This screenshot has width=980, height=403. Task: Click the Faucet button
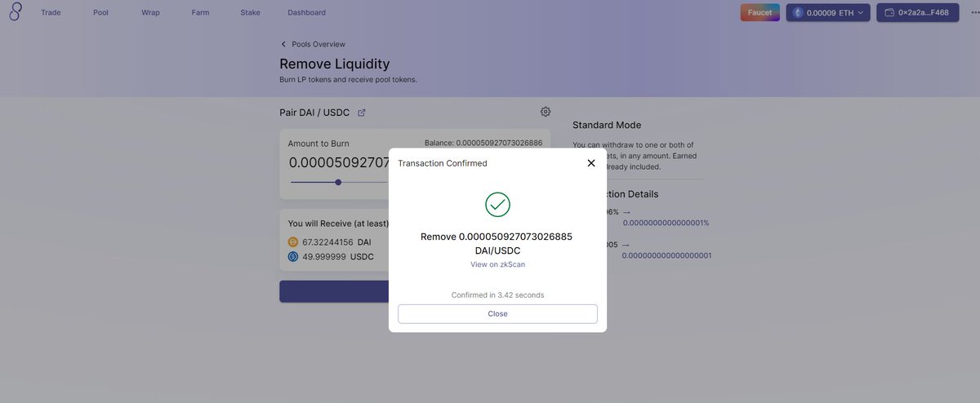[x=759, y=12]
